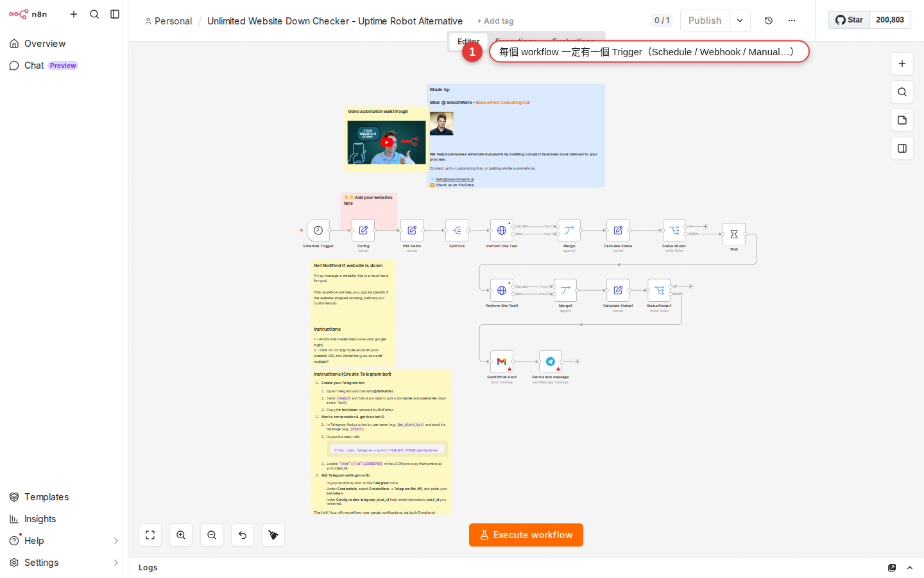
Task: Open search from the sidebar magnifier icon
Action: click(94, 14)
